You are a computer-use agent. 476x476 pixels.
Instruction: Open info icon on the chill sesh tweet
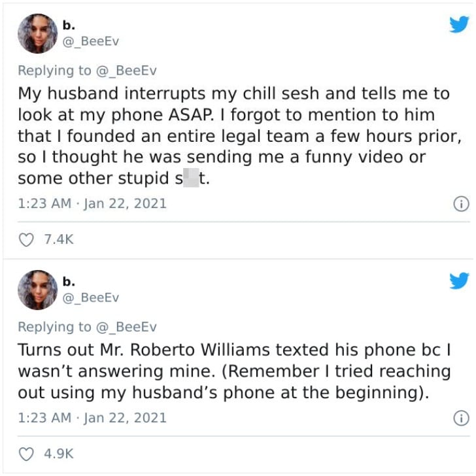[461, 204]
